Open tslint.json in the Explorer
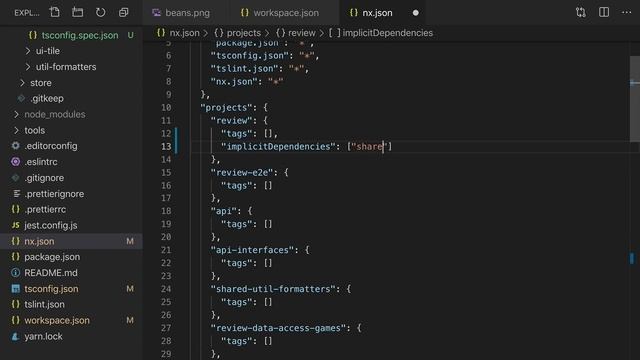This screenshot has width=640, height=360. pos(44,304)
